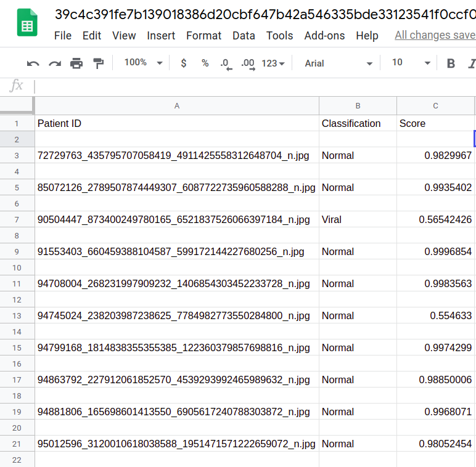The height and width of the screenshot is (467, 476).
Task: Open the Google Sheets home icon
Action: pyautogui.click(x=27, y=22)
